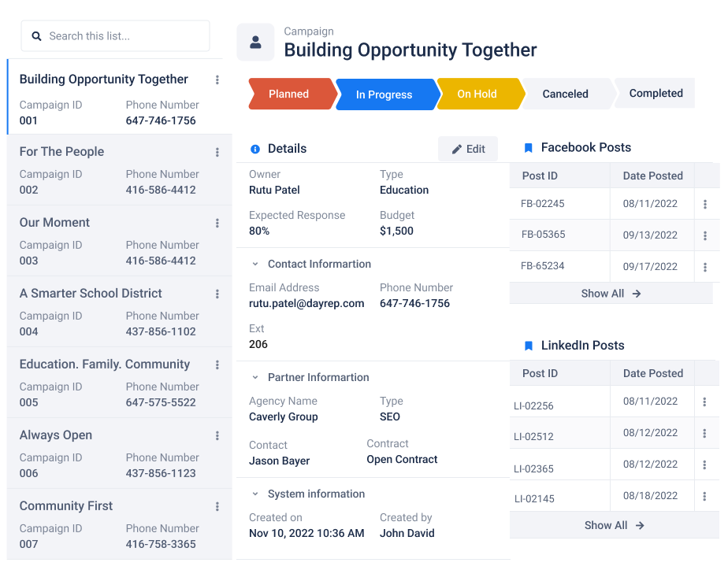Select the A Smarter School District campaign

120,312
